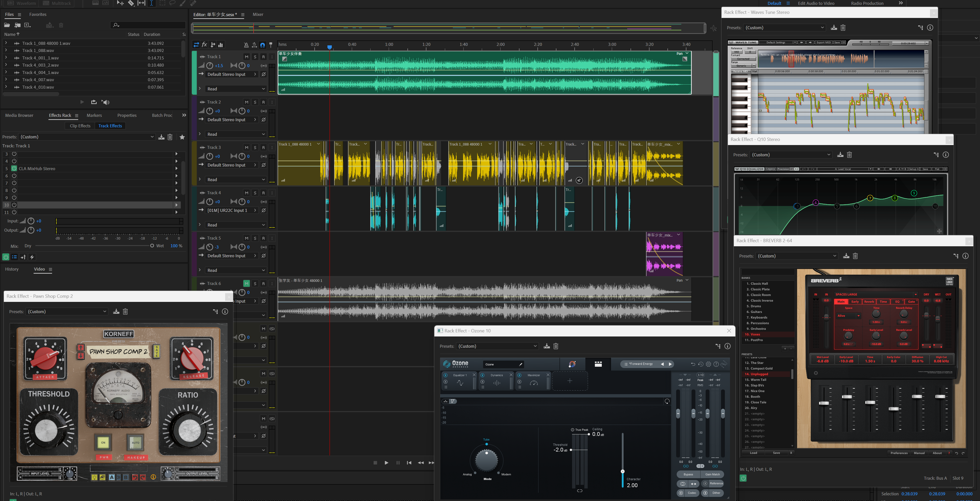Open Track 1 Default Stereo Input dropdown
This screenshot has height=501, width=980.
(x=232, y=74)
